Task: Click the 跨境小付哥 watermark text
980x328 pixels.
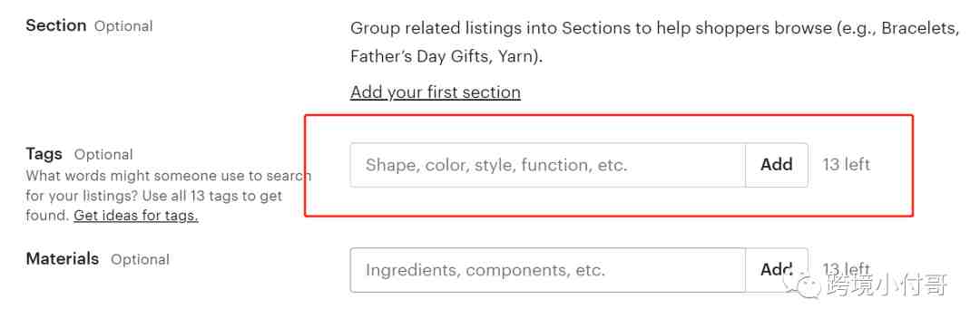Action: pos(887,285)
